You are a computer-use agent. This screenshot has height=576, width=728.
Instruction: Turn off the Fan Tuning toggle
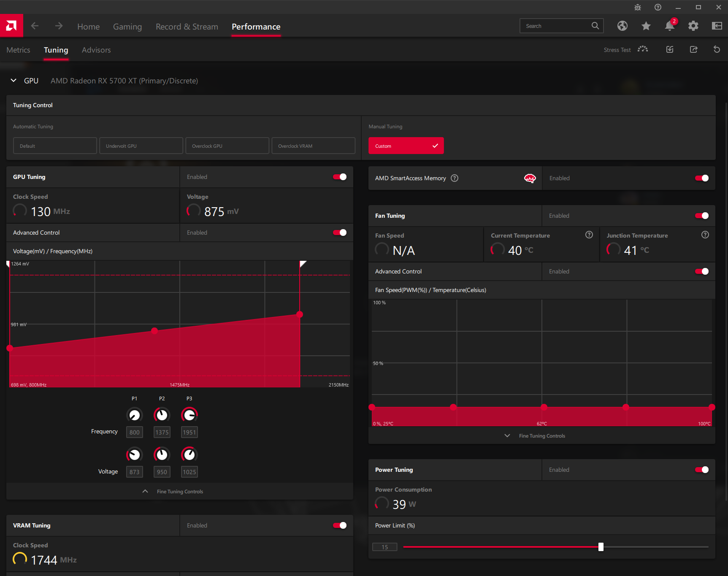click(x=702, y=216)
